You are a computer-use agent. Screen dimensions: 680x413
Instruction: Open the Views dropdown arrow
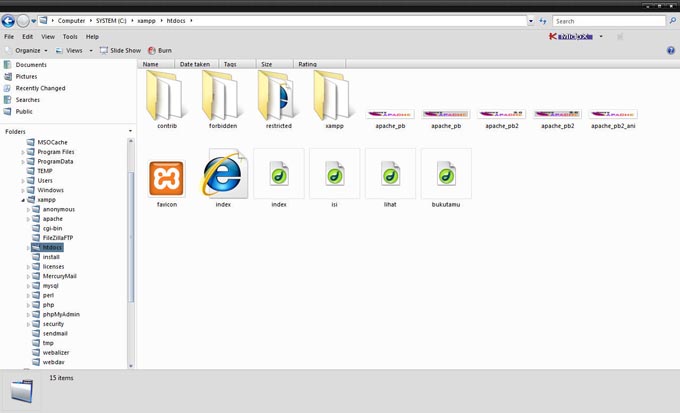click(x=91, y=51)
